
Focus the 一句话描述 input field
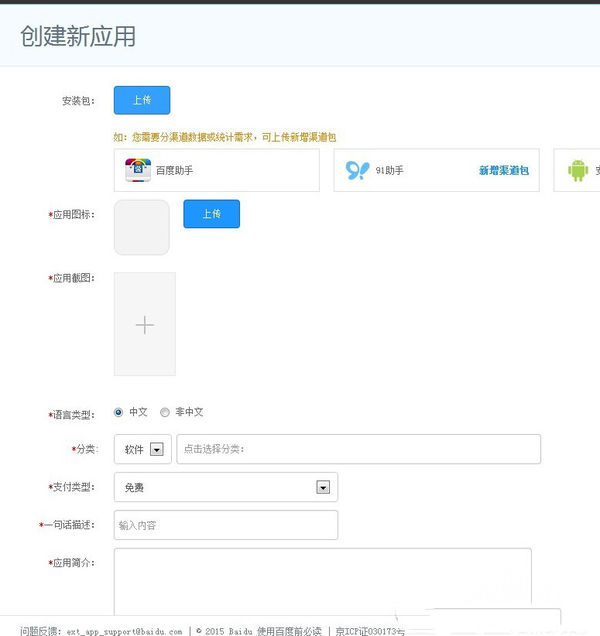point(225,525)
